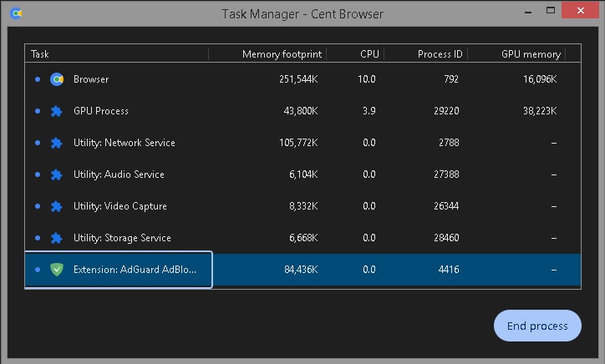The height and width of the screenshot is (364, 605).
Task: Click the Audio Service puzzle icon
Action: [57, 174]
